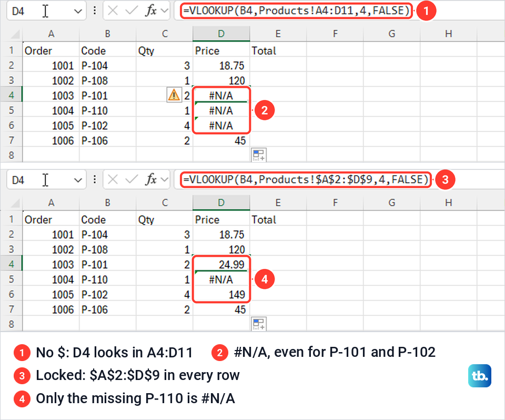The image size is (505, 420).
Task: Select row 8 header in upper sheet
Action: coord(11,155)
